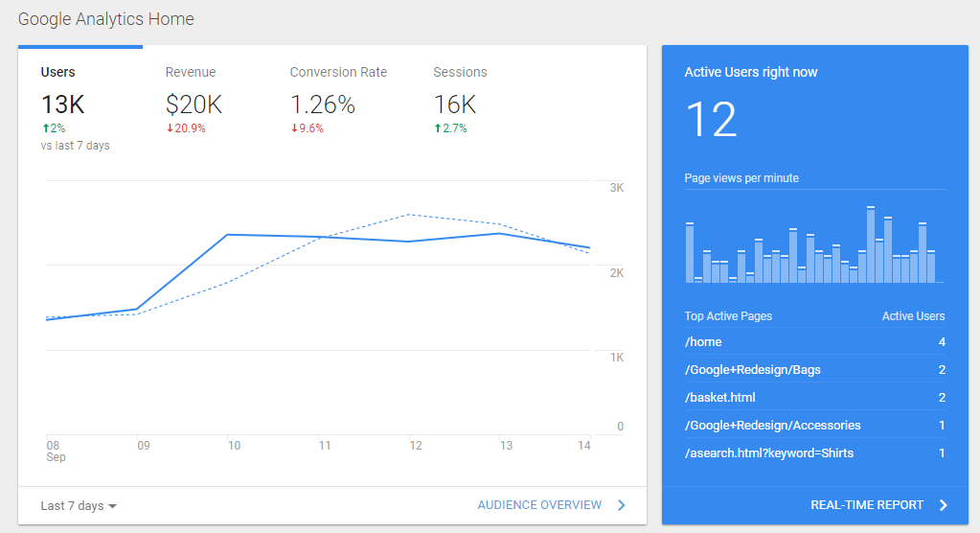Click the 08 Sep date on chart axis
This screenshot has width=980, height=533.
56,451
